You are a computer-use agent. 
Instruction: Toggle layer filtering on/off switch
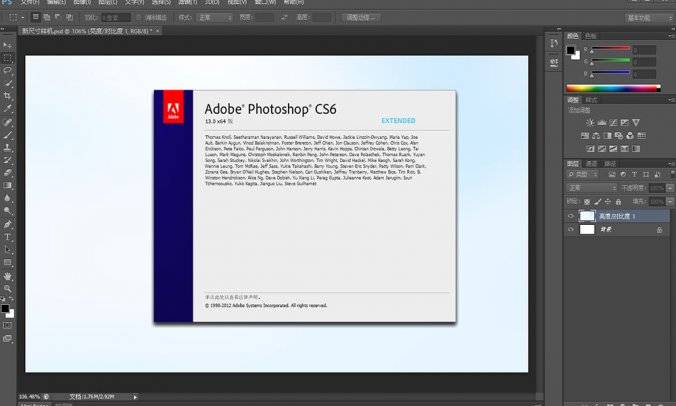[673, 174]
